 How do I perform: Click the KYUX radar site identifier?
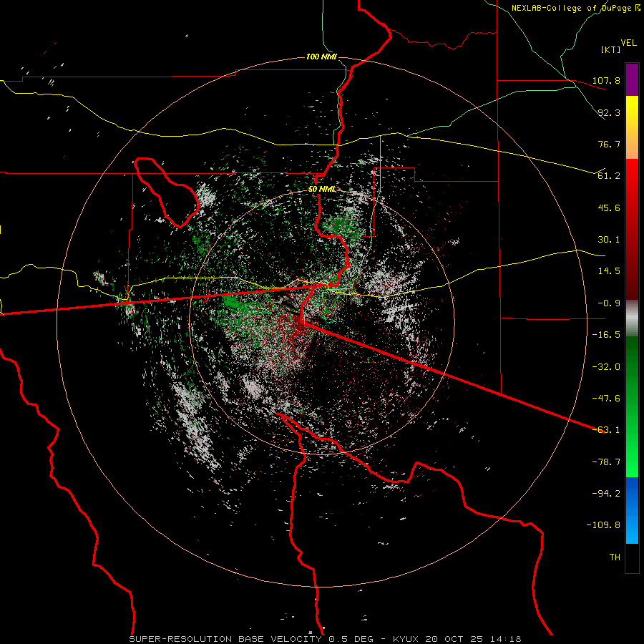pos(406,639)
